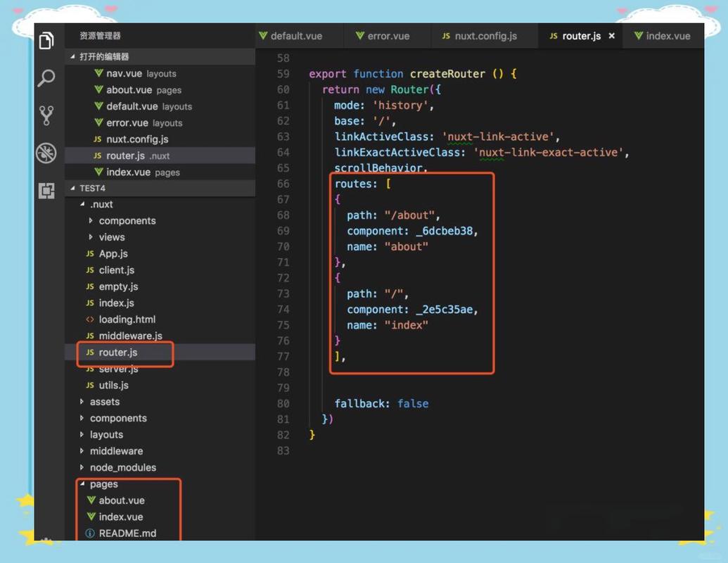Select error.vue in open editors list
This screenshot has height=563, width=728.
click(x=160, y=122)
